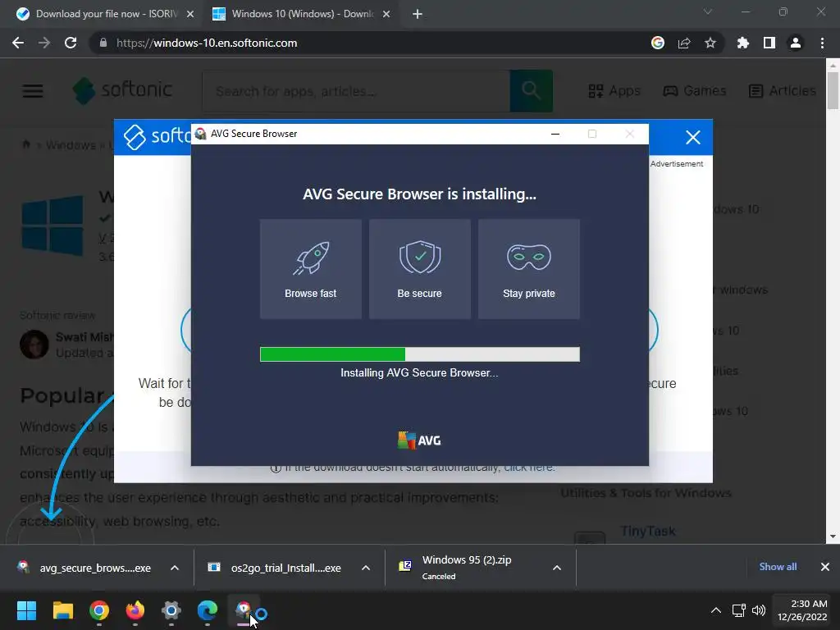The height and width of the screenshot is (630, 840).
Task: Share this page icon
Action: 684,43
